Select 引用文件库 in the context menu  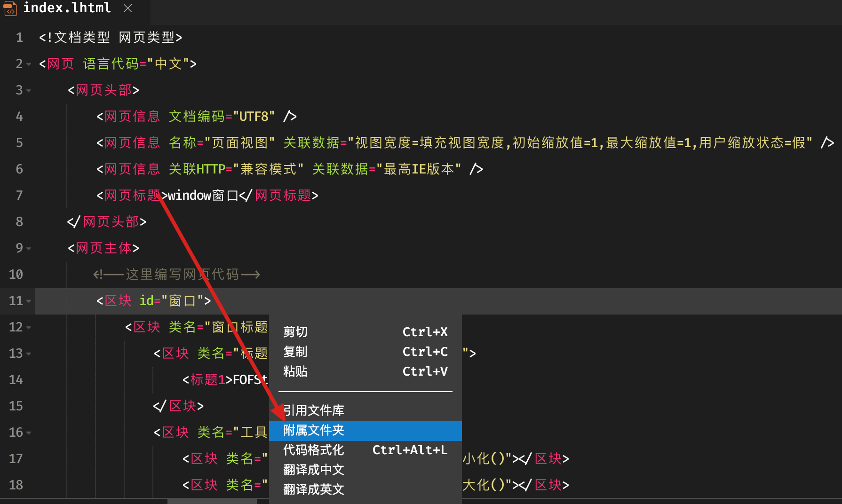(365, 410)
